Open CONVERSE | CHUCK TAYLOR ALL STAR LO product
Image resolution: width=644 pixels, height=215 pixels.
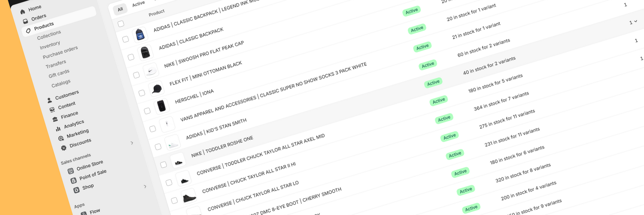253,197
